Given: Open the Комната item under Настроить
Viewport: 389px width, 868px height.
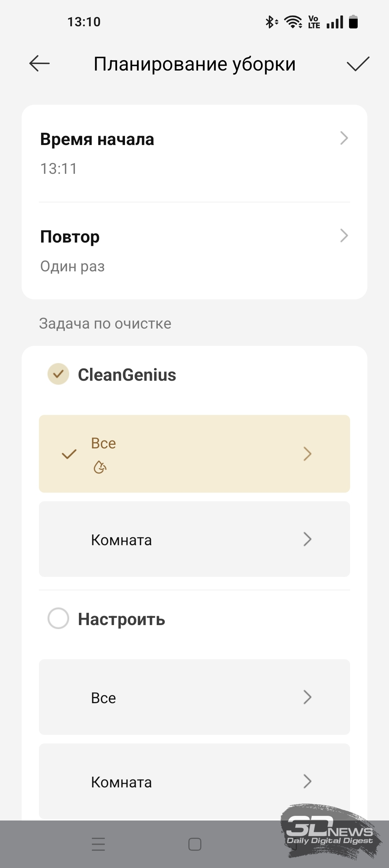Looking at the screenshot, I should tap(194, 782).
